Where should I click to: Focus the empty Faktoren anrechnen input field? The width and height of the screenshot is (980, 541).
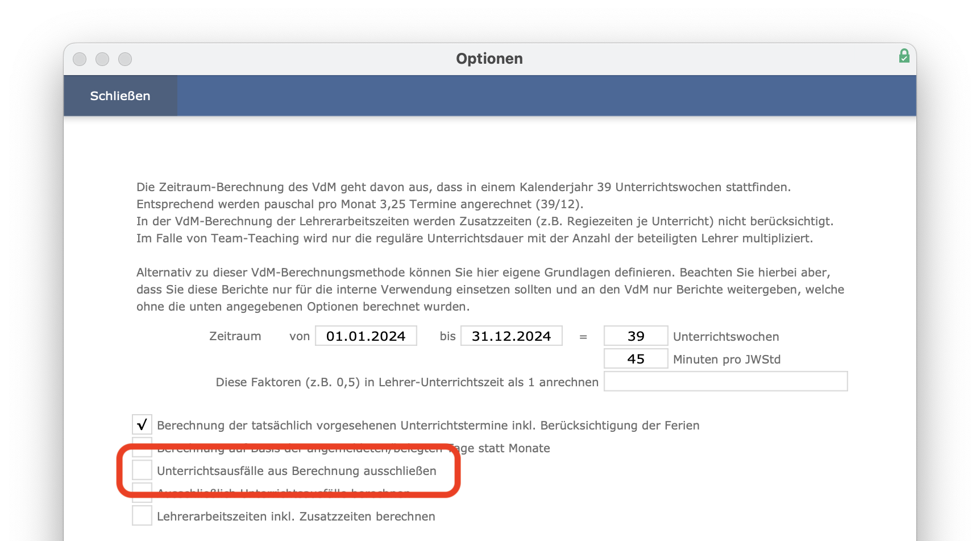point(725,381)
